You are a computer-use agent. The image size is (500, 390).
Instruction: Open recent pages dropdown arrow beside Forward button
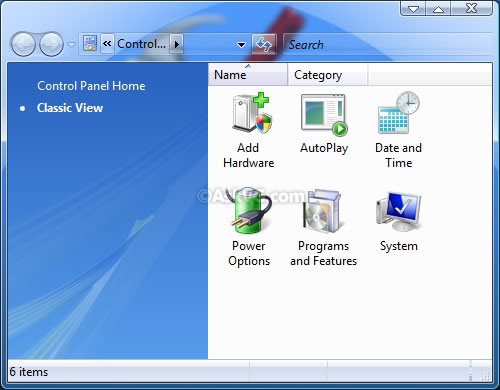(x=72, y=44)
